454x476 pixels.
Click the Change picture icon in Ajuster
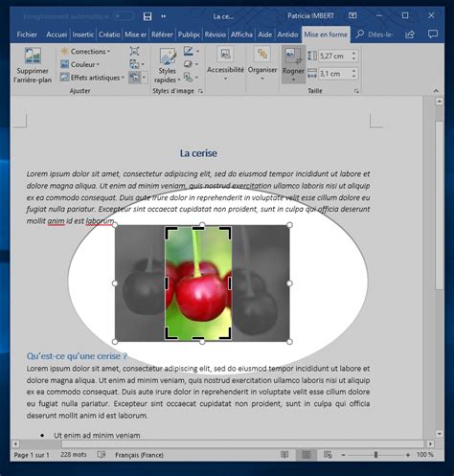coord(134,64)
